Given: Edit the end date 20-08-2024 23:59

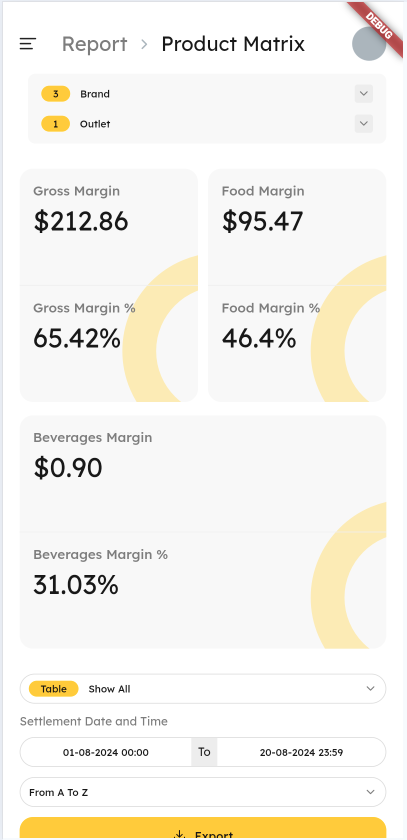Looking at the screenshot, I should click(302, 752).
